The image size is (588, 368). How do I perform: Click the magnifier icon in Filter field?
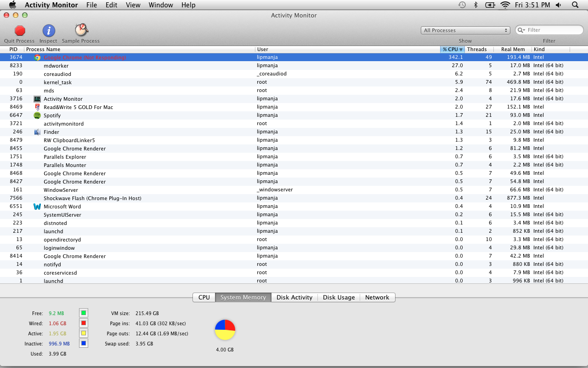pyautogui.click(x=521, y=30)
